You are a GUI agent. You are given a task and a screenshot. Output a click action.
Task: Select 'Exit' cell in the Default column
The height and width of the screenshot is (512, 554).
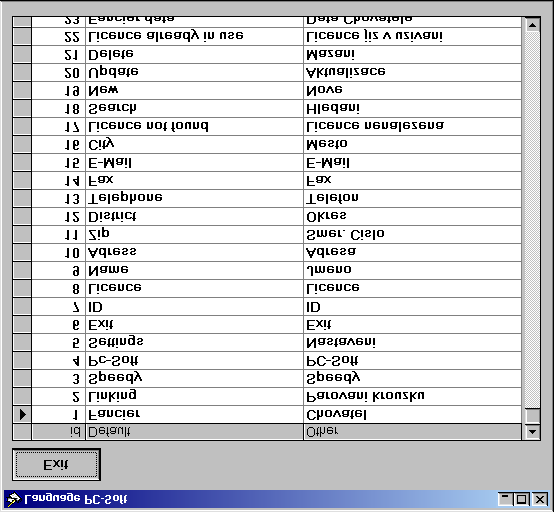(194, 324)
